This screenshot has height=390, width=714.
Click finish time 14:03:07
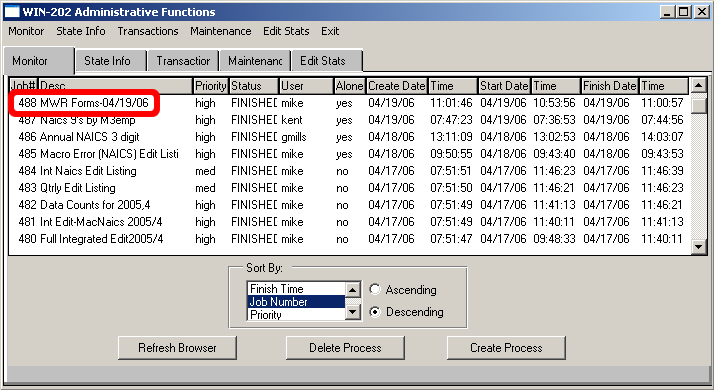[662, 137]
